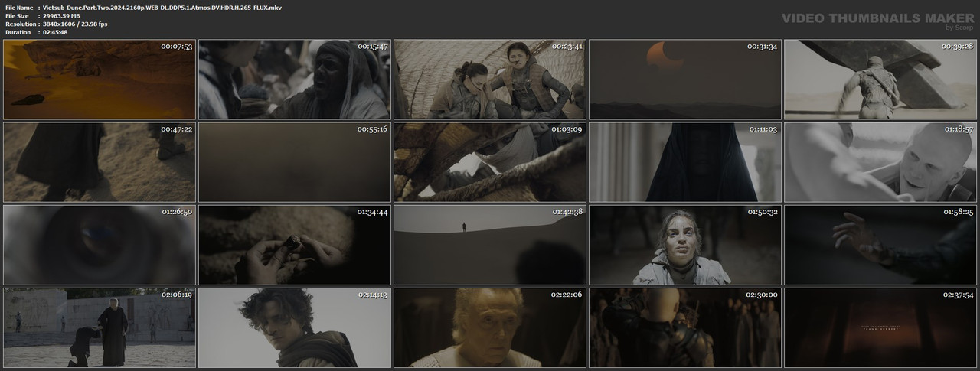Open the credits frame at 02:37:54

[880, 327]
